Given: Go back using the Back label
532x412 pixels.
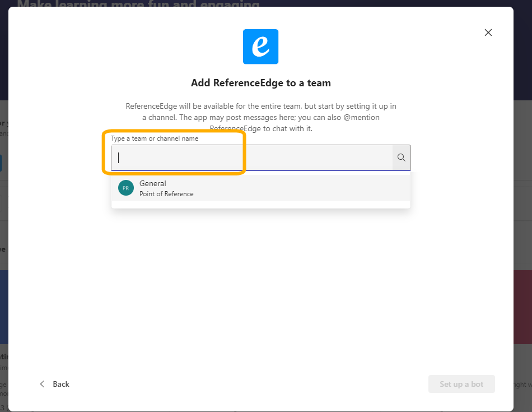Looking at the screenshot, I should tap(61, 384).
